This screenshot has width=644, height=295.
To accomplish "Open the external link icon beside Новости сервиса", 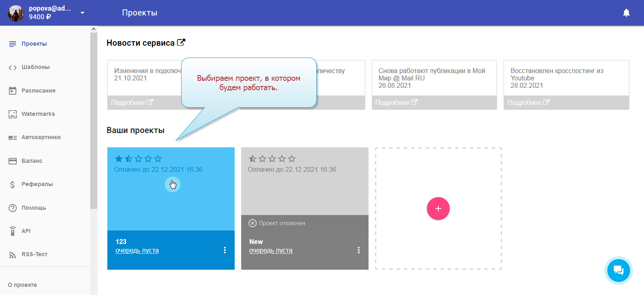I will point(181,42).
